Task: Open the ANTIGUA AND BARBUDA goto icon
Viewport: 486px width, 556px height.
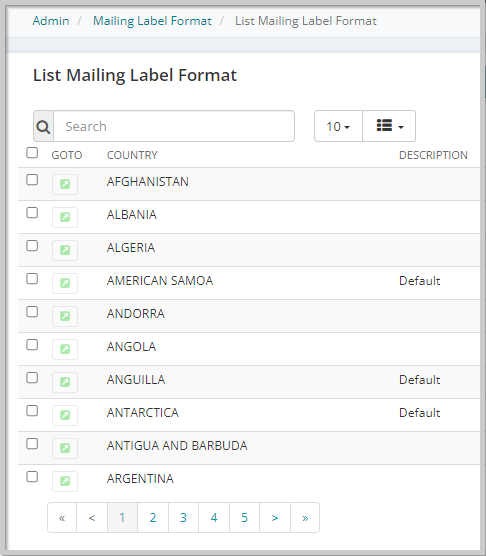Action: click(x=65, y=448)
